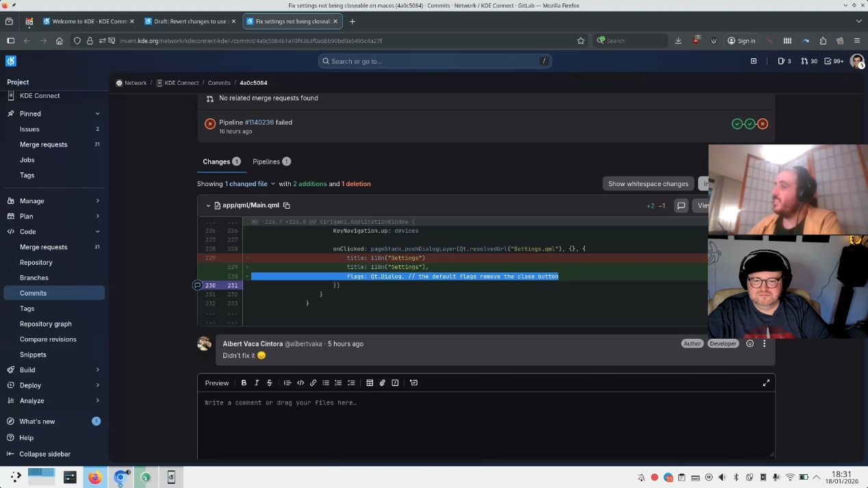868x488 pixels.
Task: Open the Firefox taskbar icon
Action: click(95, 477)
